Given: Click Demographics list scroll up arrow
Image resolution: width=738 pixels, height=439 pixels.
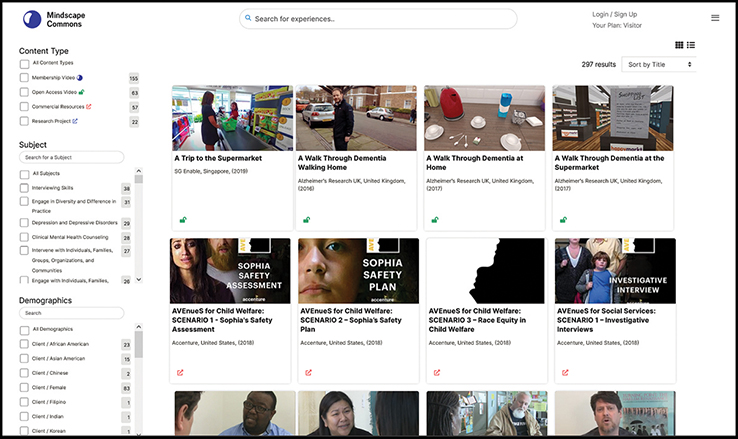Looking at the screenshot, I should (138, 327).
